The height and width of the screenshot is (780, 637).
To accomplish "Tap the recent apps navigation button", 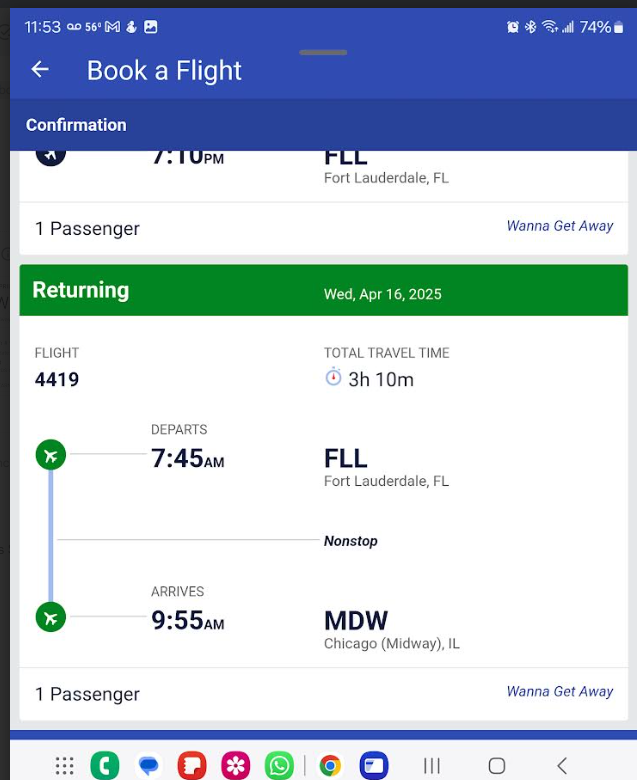I will point(432,766).
